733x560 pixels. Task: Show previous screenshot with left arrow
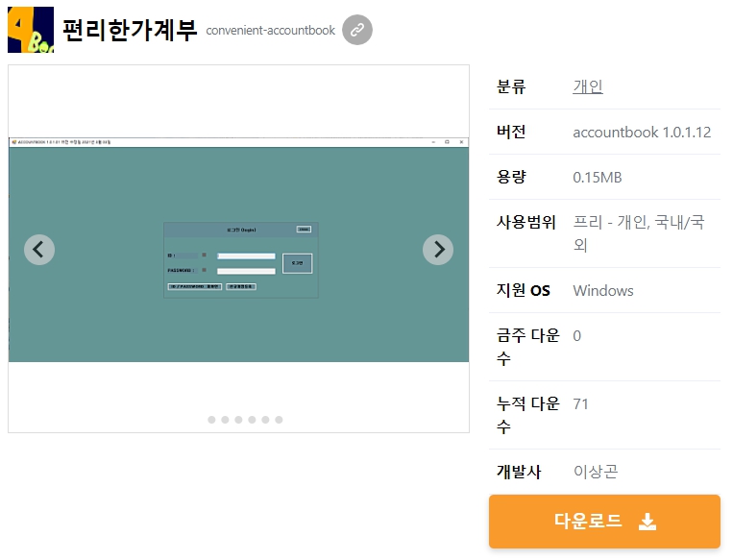click(39, 250)
